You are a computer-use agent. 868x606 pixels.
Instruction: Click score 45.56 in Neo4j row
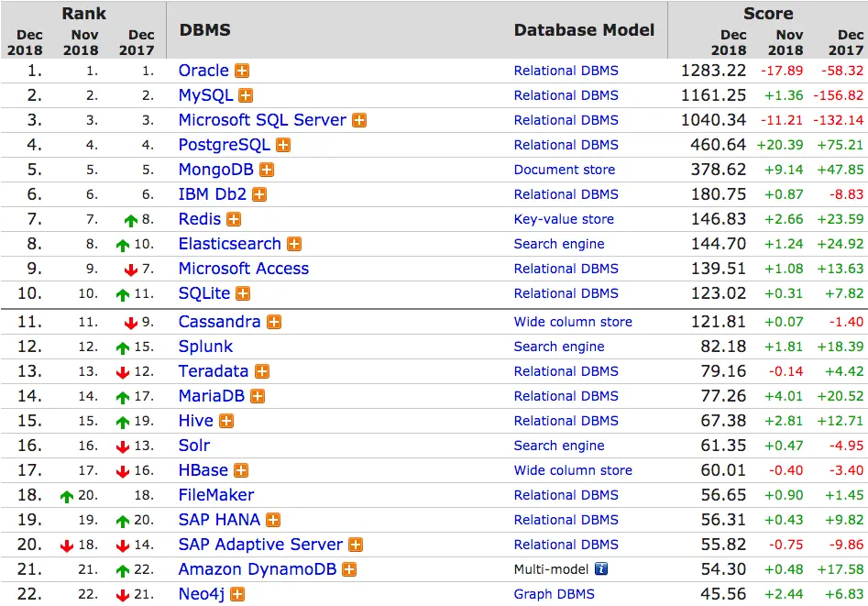click(x=723, y=594)
